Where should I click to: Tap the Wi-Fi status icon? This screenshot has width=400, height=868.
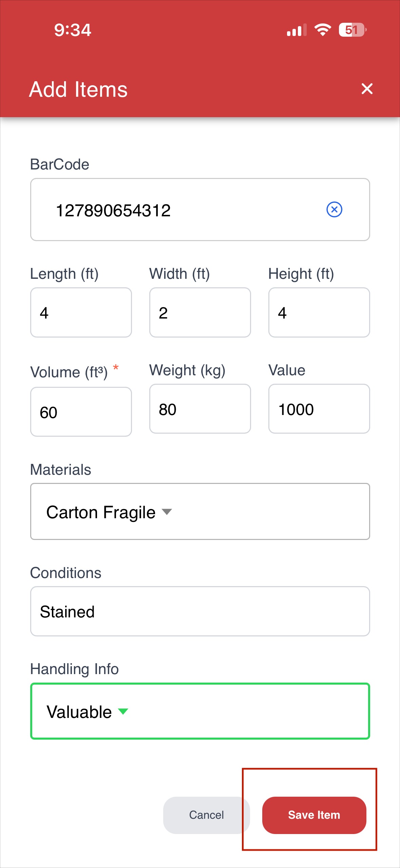(x=323, y=30)
